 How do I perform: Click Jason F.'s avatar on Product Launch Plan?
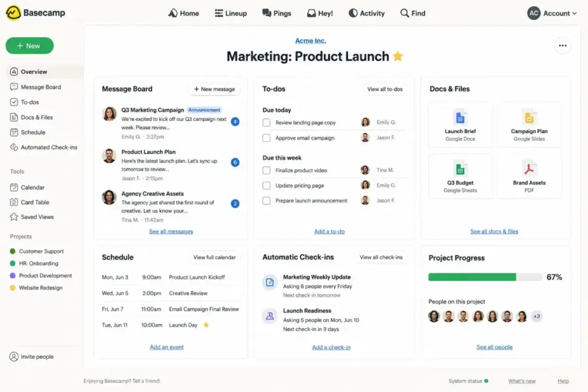[x=109, y=156]
